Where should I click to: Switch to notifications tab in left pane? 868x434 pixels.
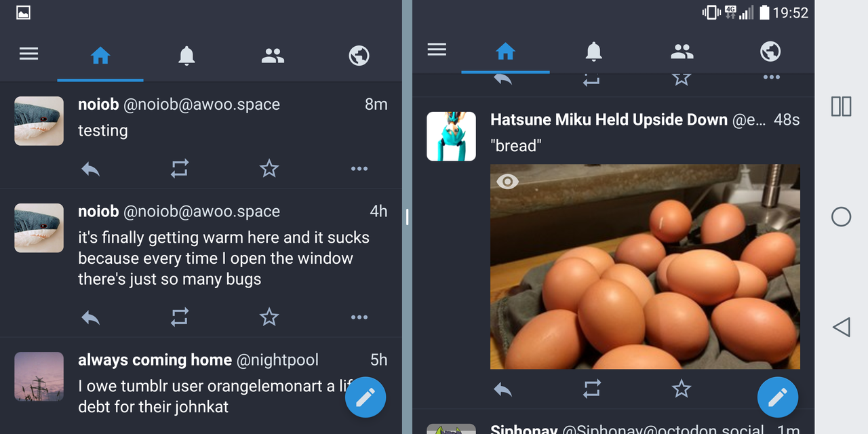(186, 56)
